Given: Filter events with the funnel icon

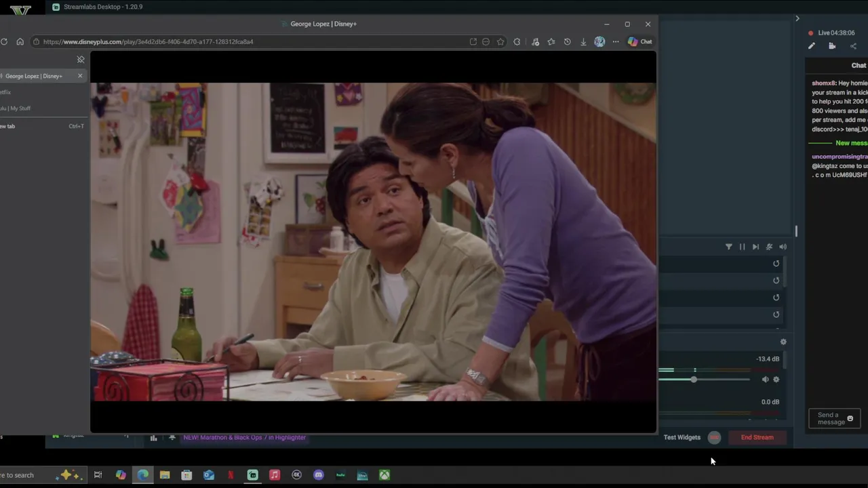Looking at the screenshot, I should (x=729, y=247).
